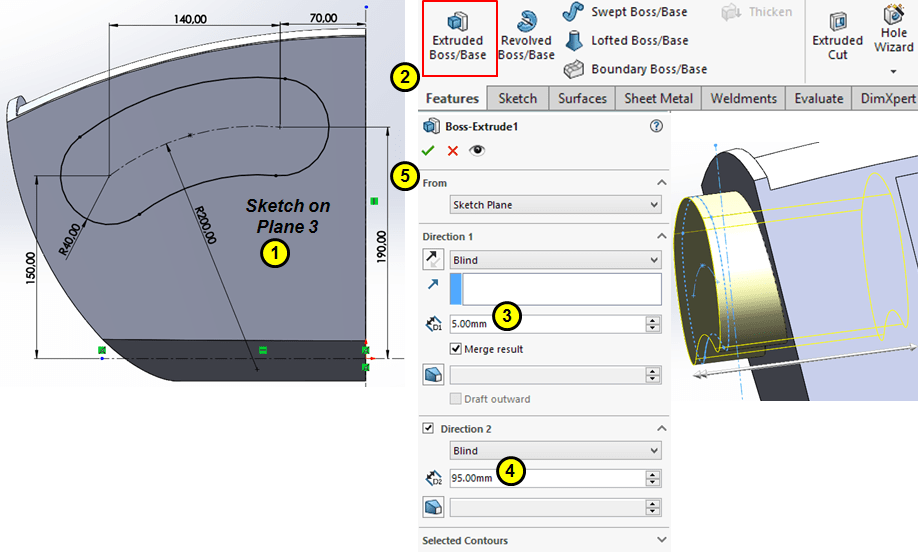Screen dimensions: 918x552
Task: Open Boss-Extrude1 help question mark
Action: (x=656, y=126)
